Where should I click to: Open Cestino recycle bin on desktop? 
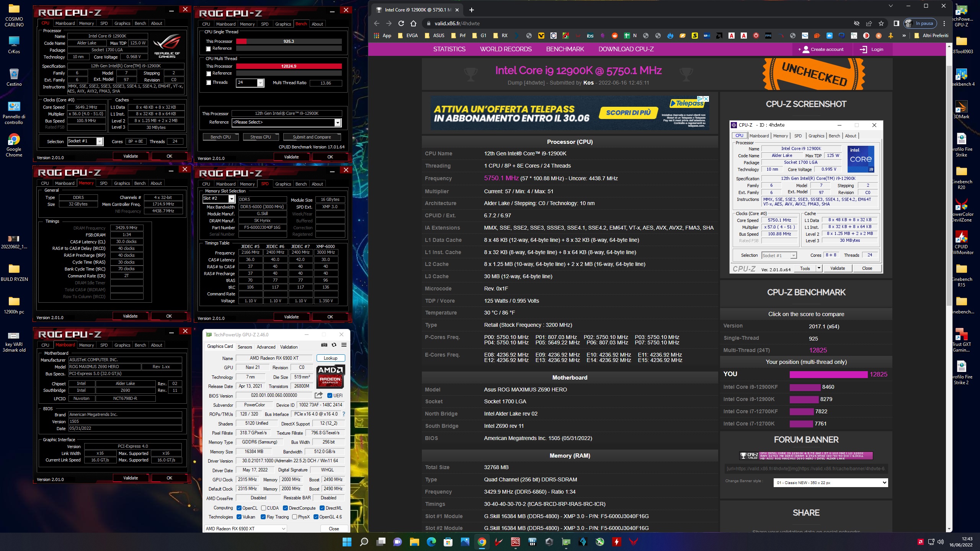(x=14, y=77)
